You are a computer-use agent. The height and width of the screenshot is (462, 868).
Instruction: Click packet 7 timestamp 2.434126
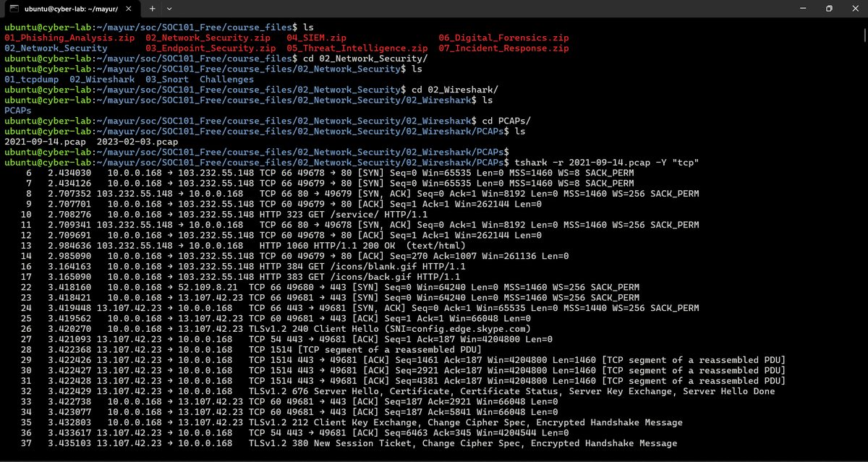coord(69,184)
